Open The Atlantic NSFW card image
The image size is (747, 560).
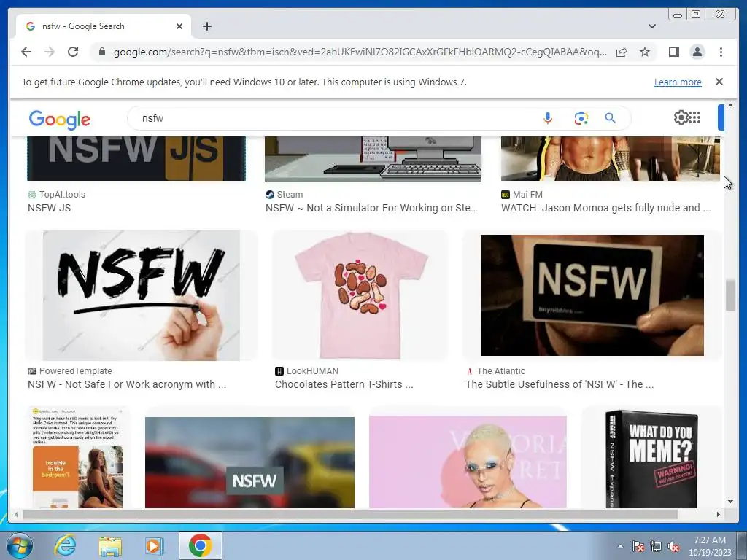click(x=592, y=295)
